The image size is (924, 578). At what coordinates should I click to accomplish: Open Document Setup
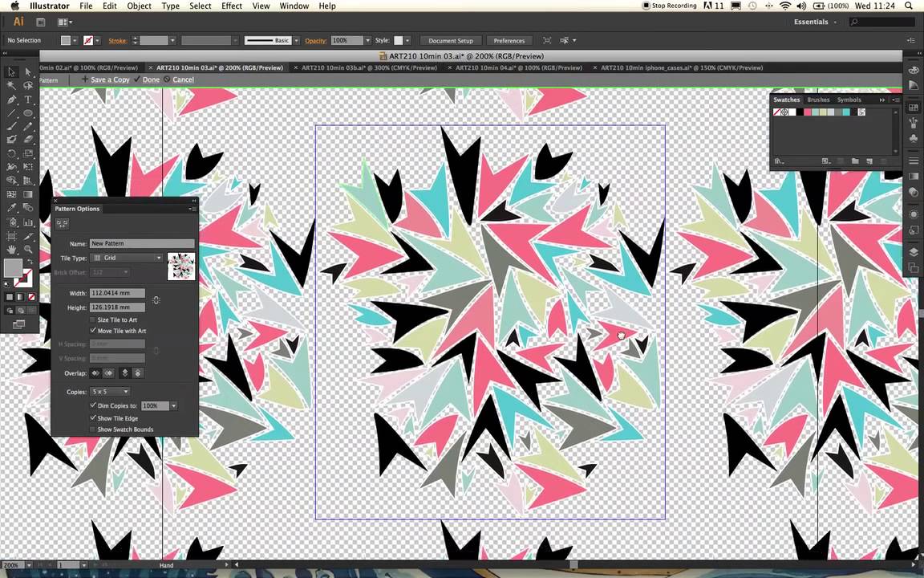click(451, 41)
